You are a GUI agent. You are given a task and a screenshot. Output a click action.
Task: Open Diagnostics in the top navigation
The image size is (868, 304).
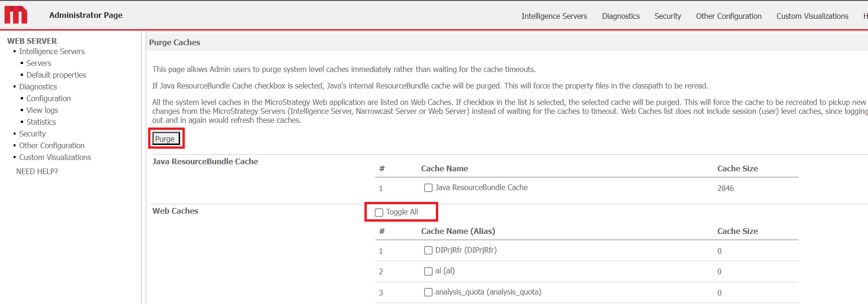tap(620, 16)
